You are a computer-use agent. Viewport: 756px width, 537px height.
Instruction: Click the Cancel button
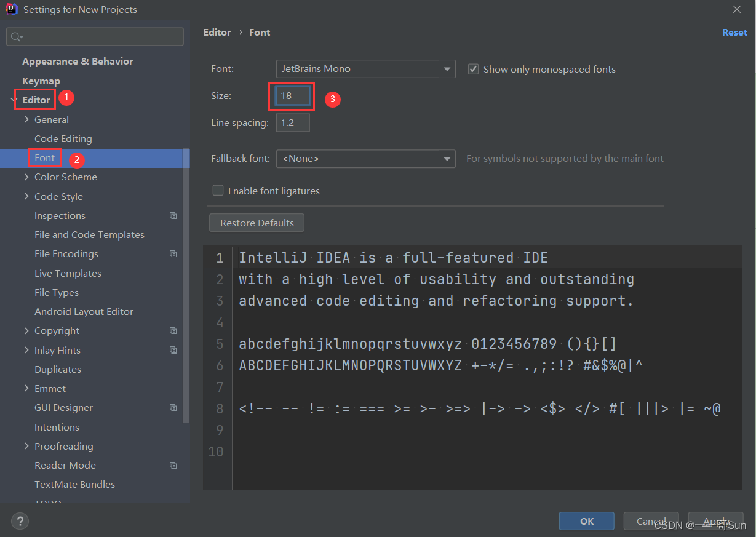click(x=651, y=521)
